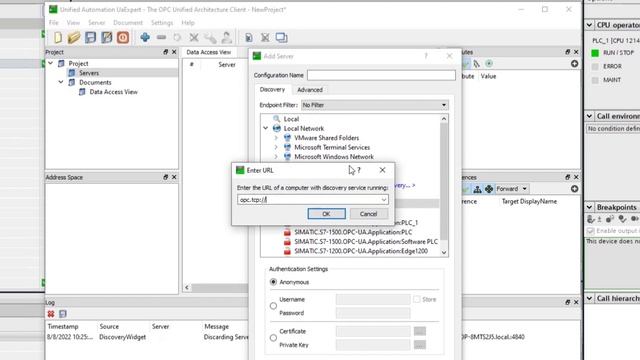Click the server list down arrow on the scrollbar

[444, 253]
